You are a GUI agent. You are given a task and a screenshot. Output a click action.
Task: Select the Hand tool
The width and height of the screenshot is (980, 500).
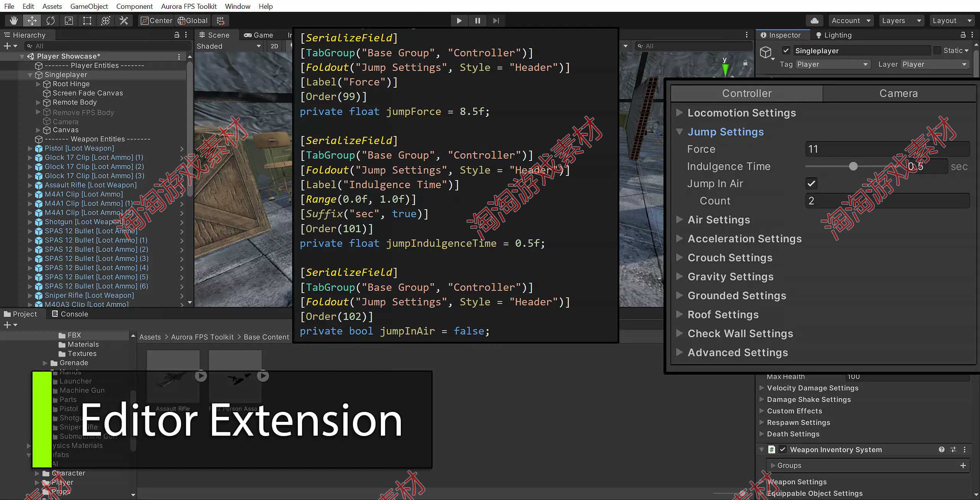(14, 21)
